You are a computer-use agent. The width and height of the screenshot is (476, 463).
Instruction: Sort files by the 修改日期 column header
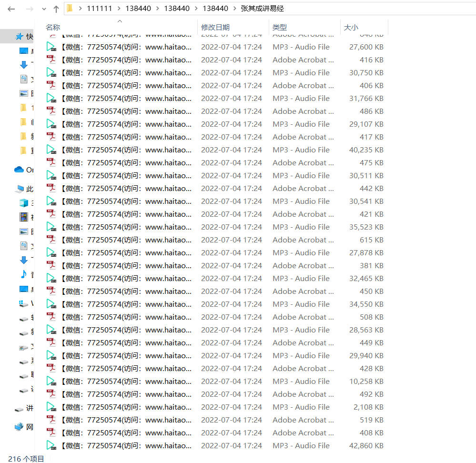(x=215, y=27)
